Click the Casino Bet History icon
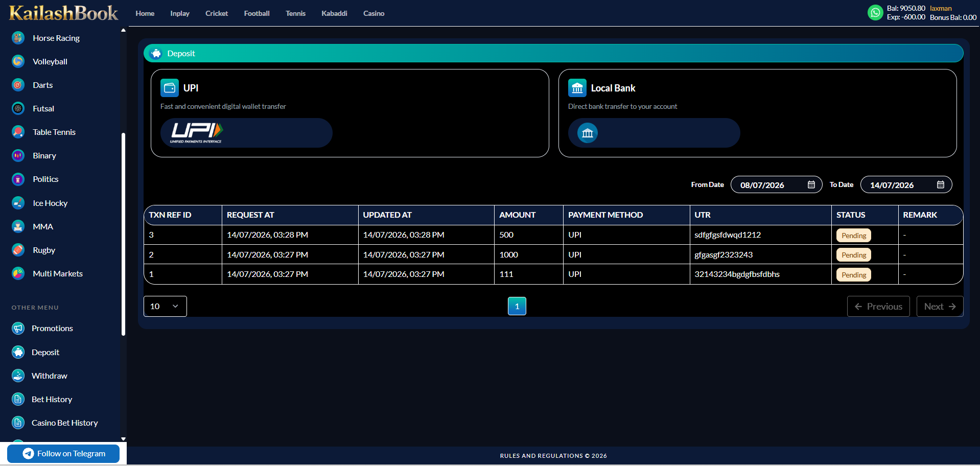Image resolution: width=980 pixels, height=466 pixels. click(18, 423)
